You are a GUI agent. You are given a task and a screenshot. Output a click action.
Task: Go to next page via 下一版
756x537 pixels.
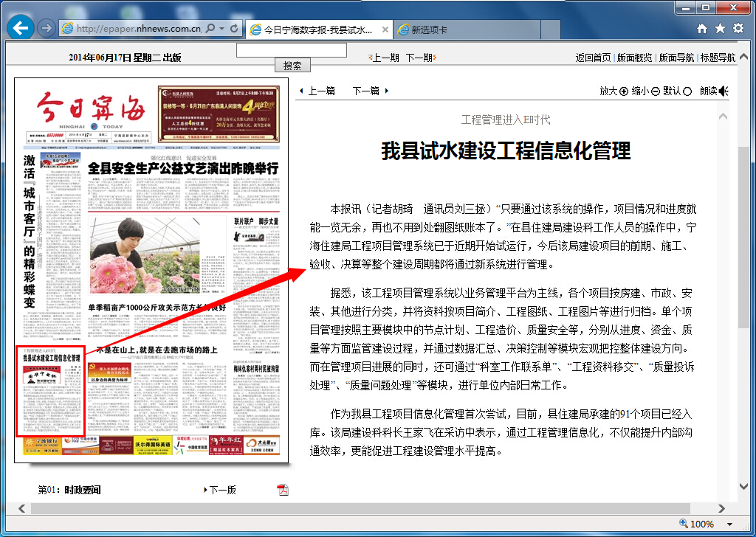coord(222,490)
